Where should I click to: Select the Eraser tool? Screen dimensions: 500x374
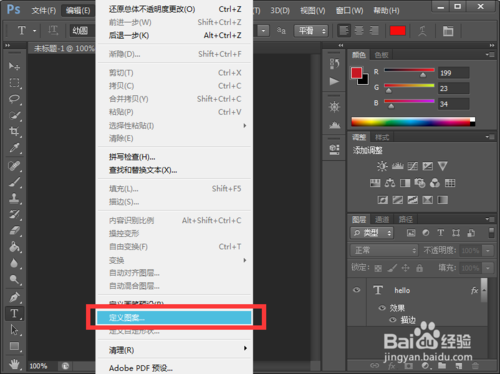(x=14, y=231)
